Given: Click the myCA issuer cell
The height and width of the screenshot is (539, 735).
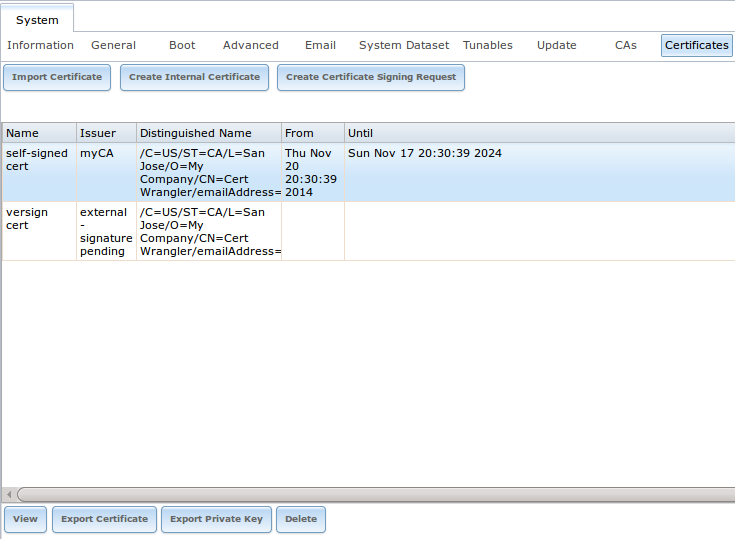Looking at the screenshot, I should pos(106,172).
